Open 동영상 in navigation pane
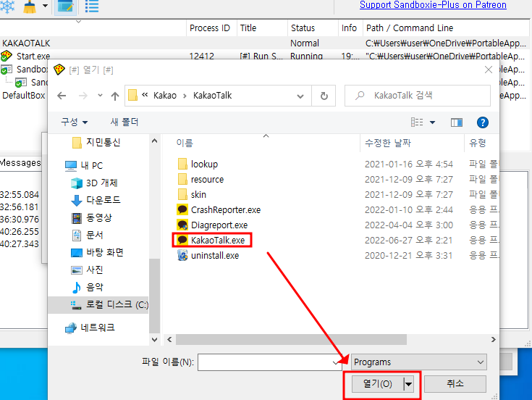 point(92,217)
